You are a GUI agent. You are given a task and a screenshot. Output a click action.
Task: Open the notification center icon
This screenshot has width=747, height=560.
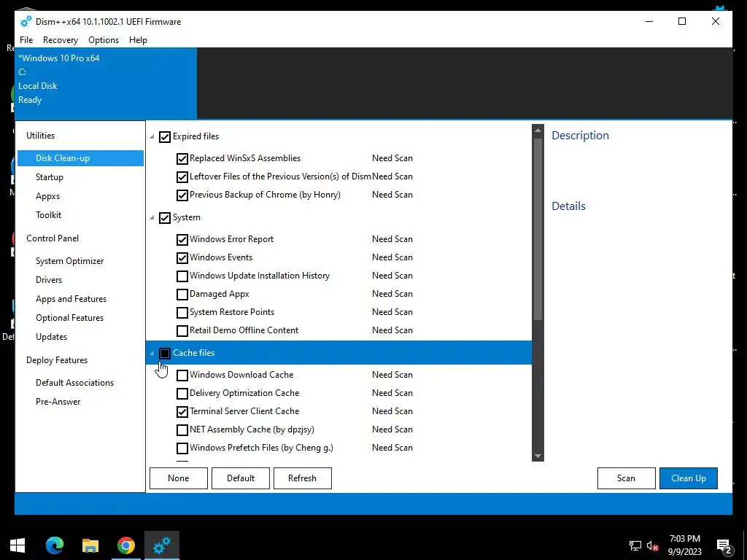click(x=724, y=545)
